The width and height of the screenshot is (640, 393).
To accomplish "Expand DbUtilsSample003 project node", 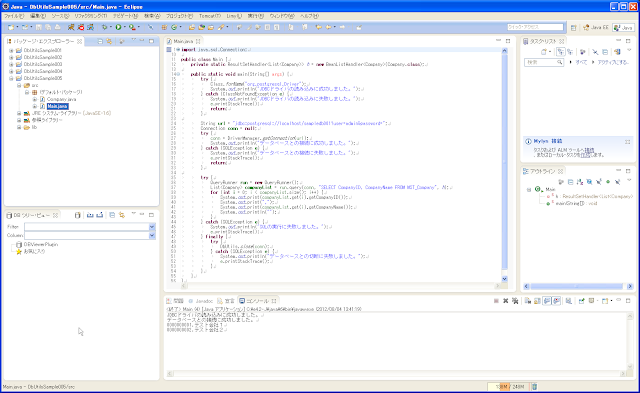I will (11, 64).
